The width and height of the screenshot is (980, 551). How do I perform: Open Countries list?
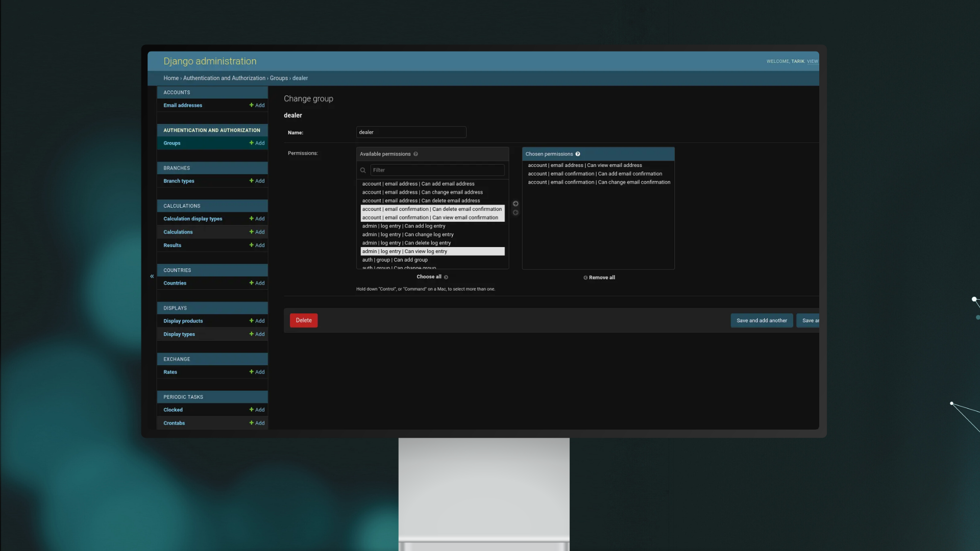tap(175, 283)
